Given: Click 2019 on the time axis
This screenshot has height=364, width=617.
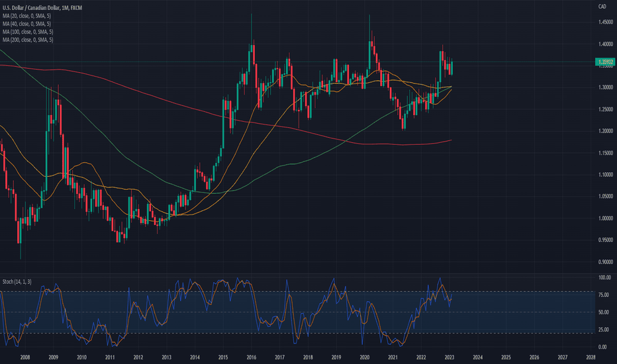Looking at the screenshot, I should point(336,357).
